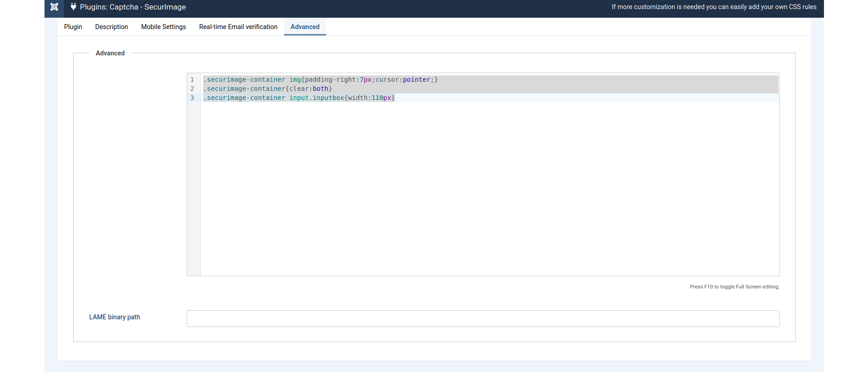
Task: Open the Plugin tab
Action: click(x=73, y=27)
